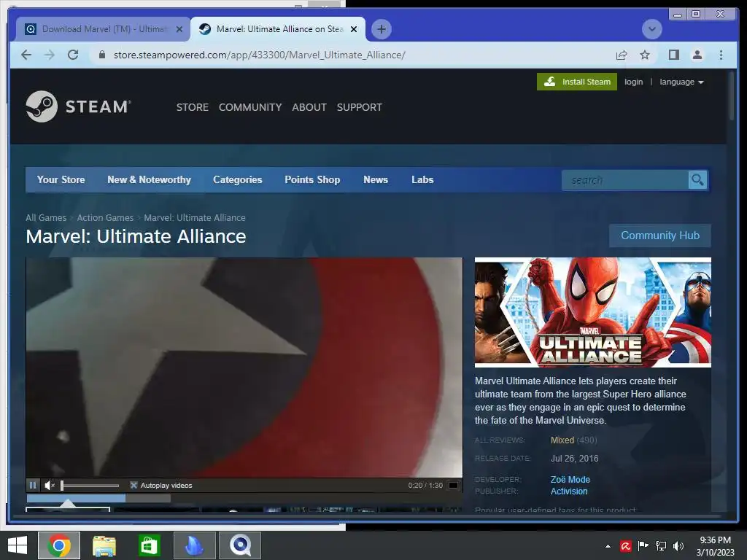Click the search magnifier button on Steam
The height and width of the screenshot is (560, 747).
tap(697, 180)
